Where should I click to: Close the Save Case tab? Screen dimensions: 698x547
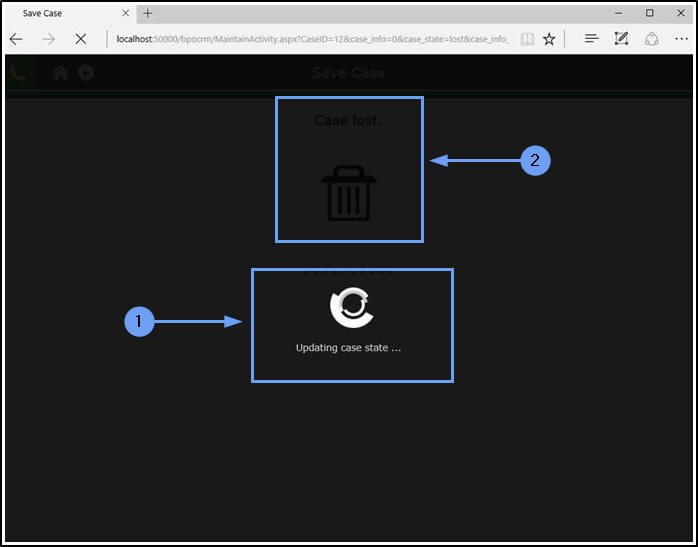point(126,13)
